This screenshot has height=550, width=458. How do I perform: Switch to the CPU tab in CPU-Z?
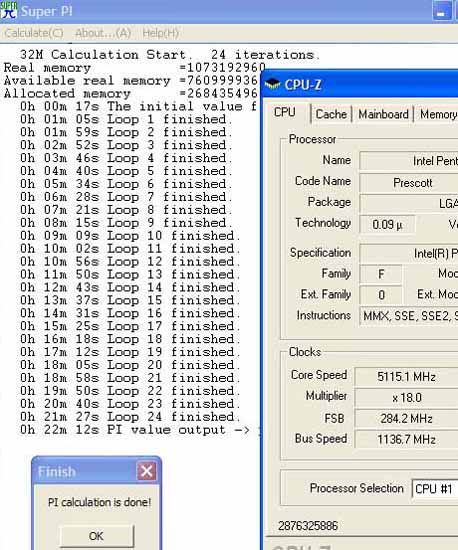(285, 113)
